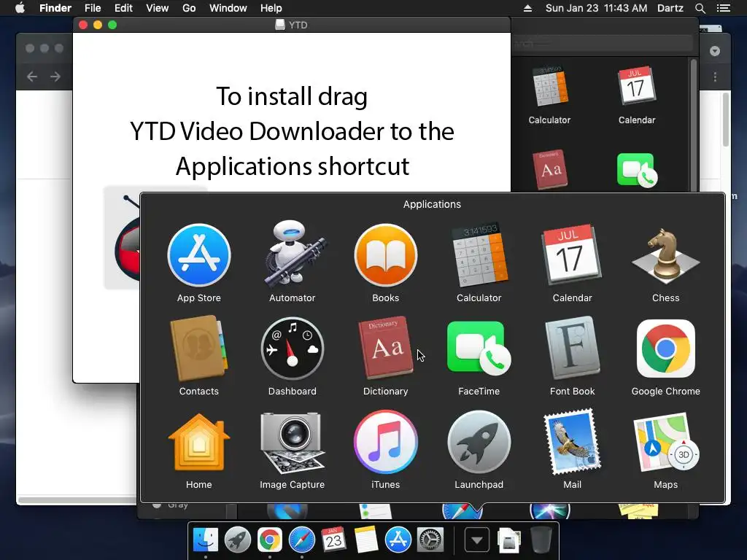The height and width of the screenshot is (560, 747).
Task: Open the Apple menu
Action: click(20, 8)
